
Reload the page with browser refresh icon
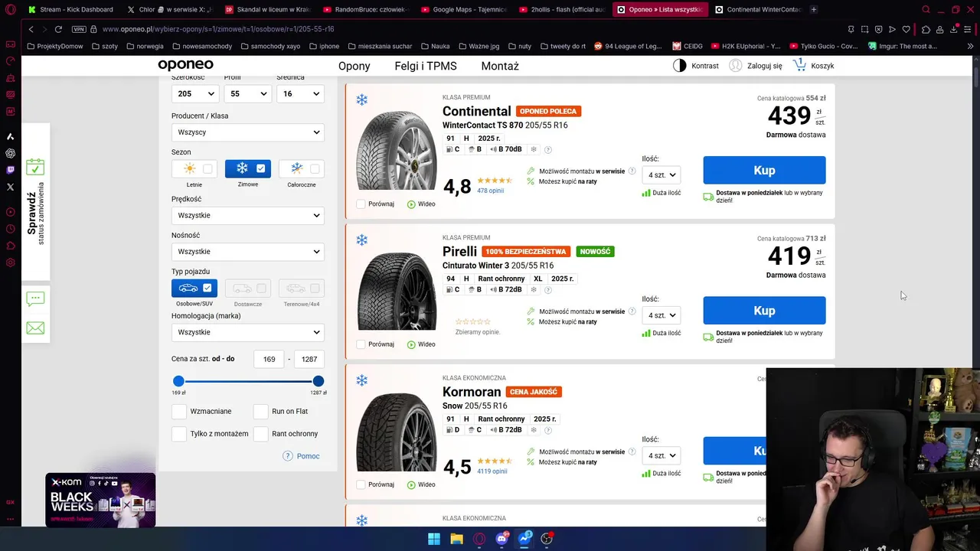coord(57,29)
